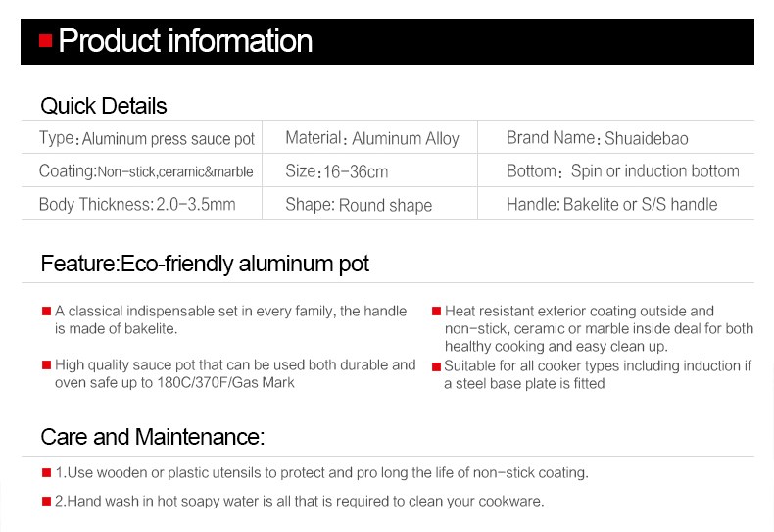Click the red bullet before '2.Hand wash in hot soapy water'
Image resolution: width=774 pixels, height=532 pixels.
click(46, 502)
